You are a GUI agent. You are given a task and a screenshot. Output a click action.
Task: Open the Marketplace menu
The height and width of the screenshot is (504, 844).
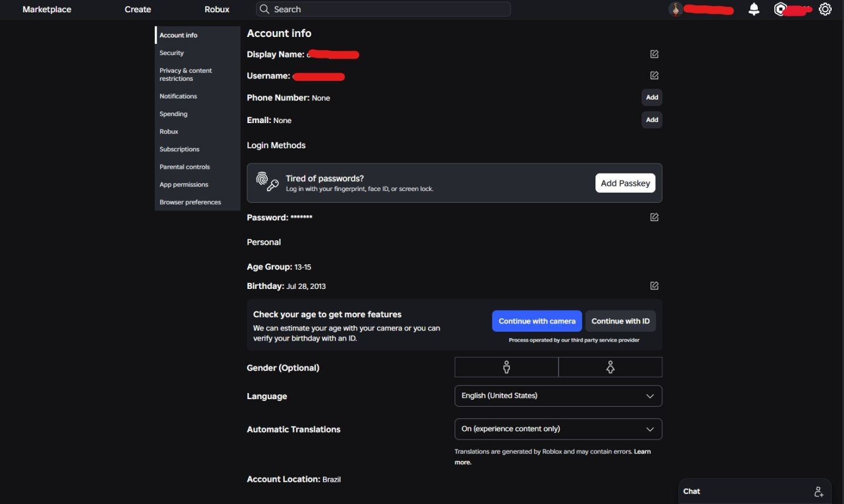(x=47, y=9)
